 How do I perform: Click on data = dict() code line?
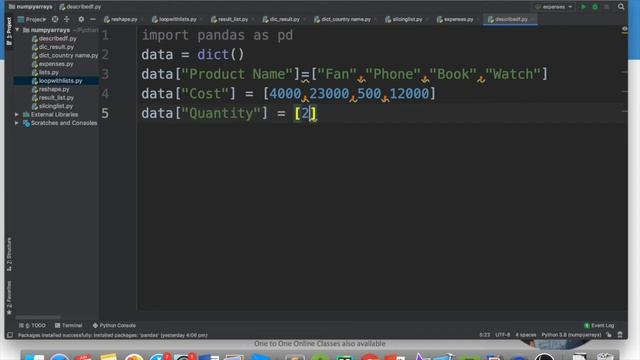click(x=193, y=55)
